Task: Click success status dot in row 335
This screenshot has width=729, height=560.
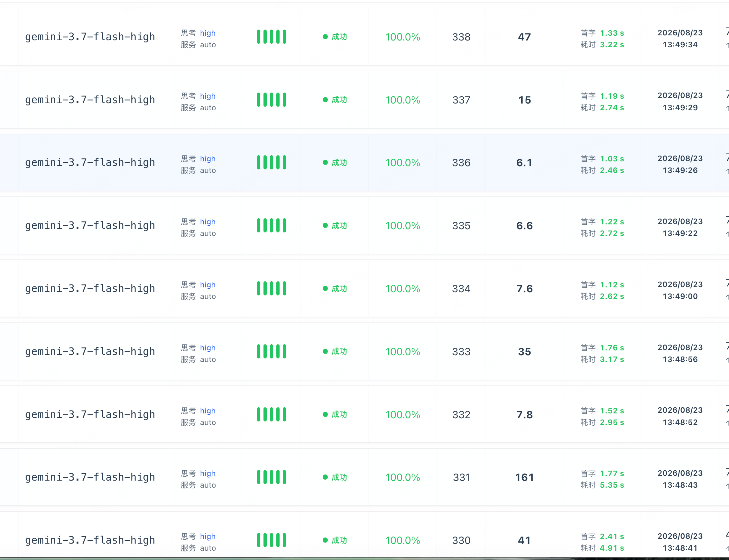Action: coord(325,226)
